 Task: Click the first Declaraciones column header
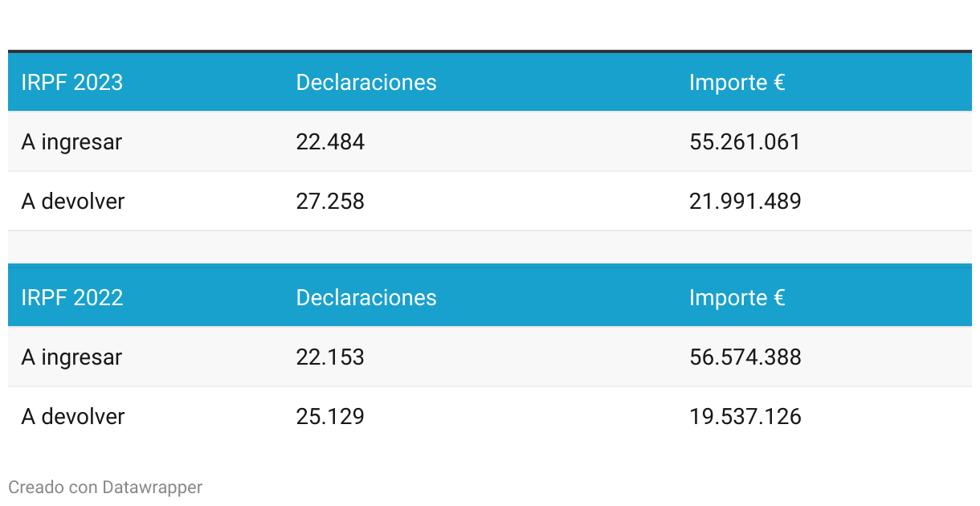(x=365, y=82)
